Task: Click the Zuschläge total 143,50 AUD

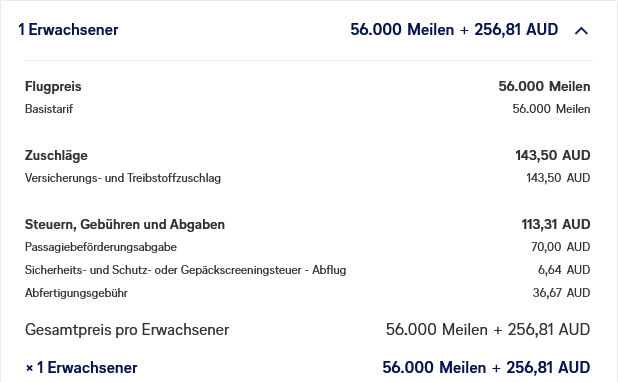Action: (553, 155)
